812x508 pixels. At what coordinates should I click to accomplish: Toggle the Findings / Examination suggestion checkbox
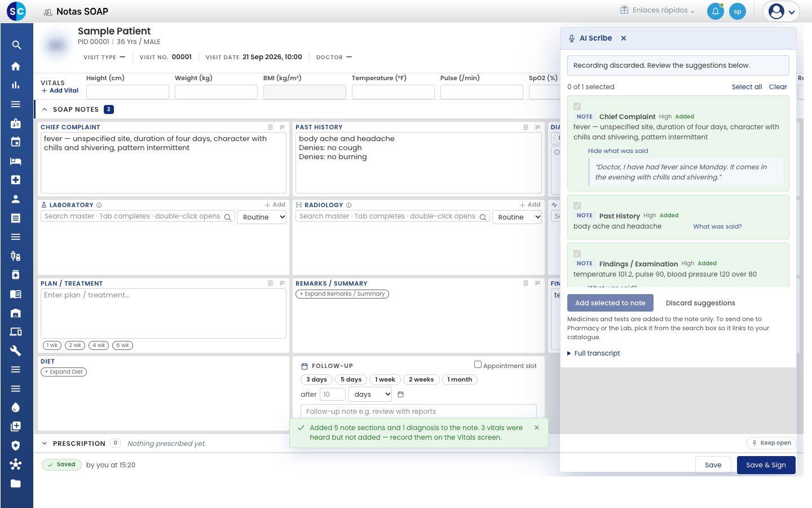point(577,254)
